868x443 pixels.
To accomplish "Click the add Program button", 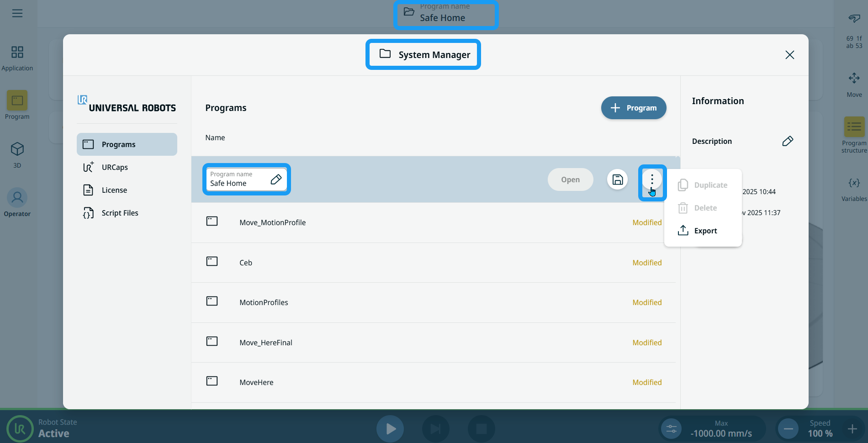I will pyautogui.click(x=633, y=108).
